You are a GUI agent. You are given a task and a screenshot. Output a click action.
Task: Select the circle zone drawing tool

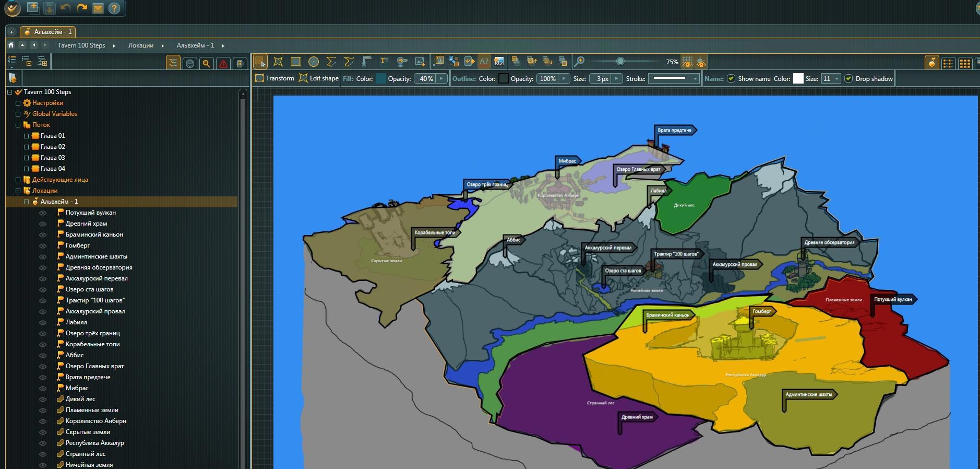pos(313,62)
